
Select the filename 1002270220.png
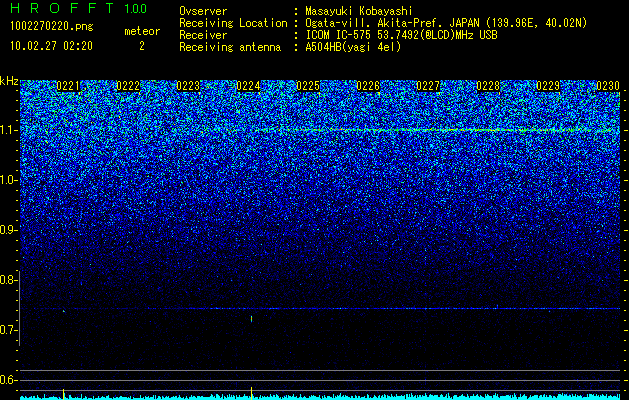52,27
